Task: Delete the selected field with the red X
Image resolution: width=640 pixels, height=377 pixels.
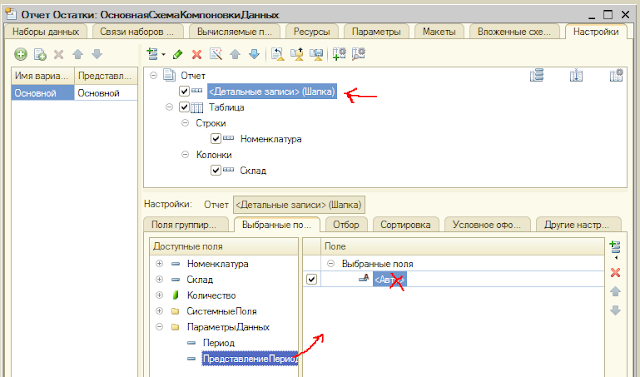Action: (x=615, y=273)
